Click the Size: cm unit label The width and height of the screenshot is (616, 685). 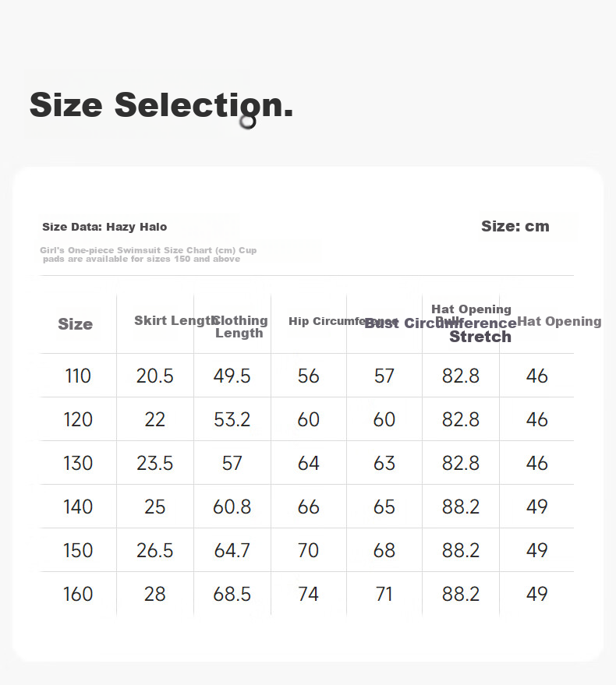tap(515, 226)
